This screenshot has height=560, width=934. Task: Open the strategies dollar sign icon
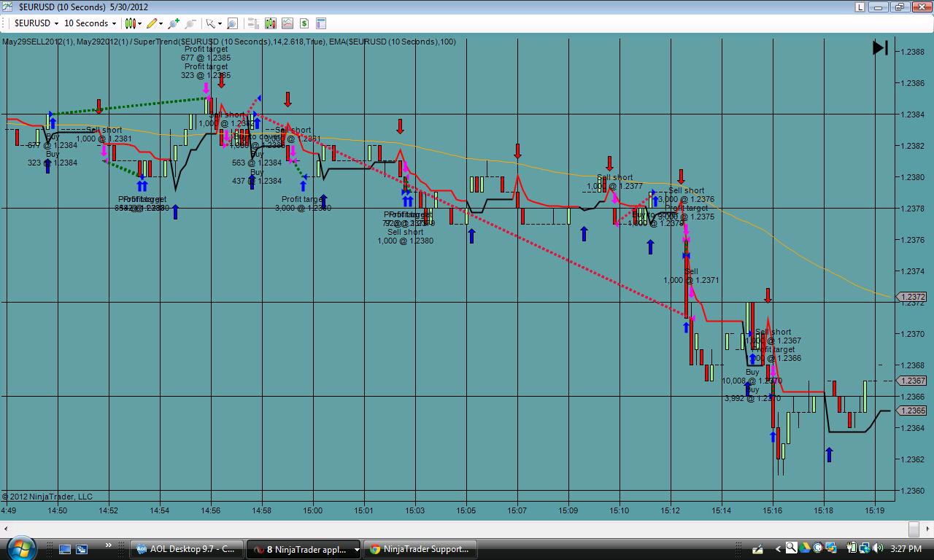coord(305,23)
